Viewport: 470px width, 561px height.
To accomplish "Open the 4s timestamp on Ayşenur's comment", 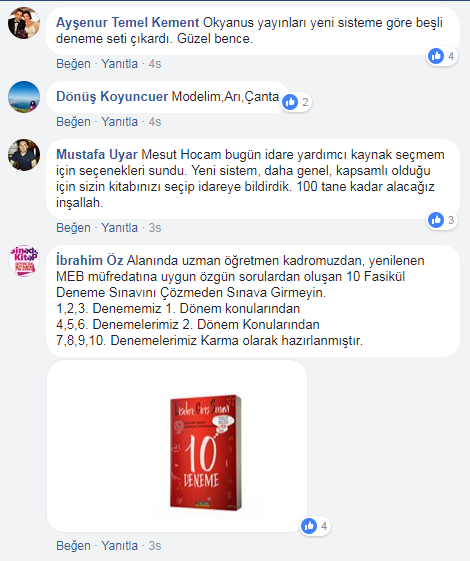I will pyautogui.click(x=155, y=64).
